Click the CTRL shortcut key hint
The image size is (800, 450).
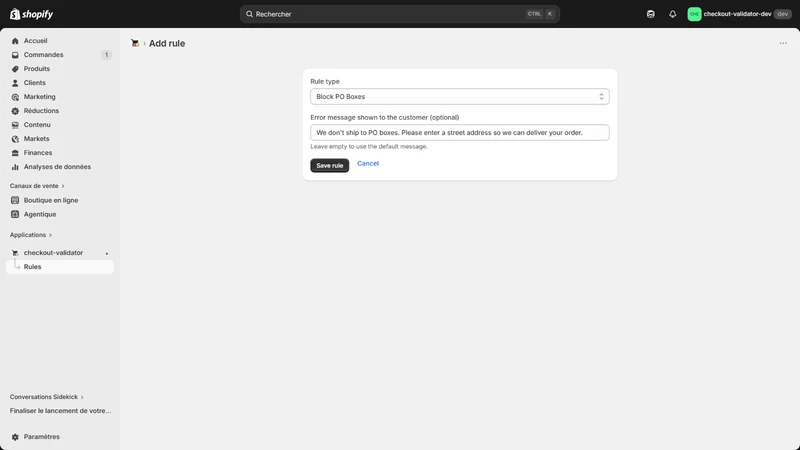click(534, 14)
